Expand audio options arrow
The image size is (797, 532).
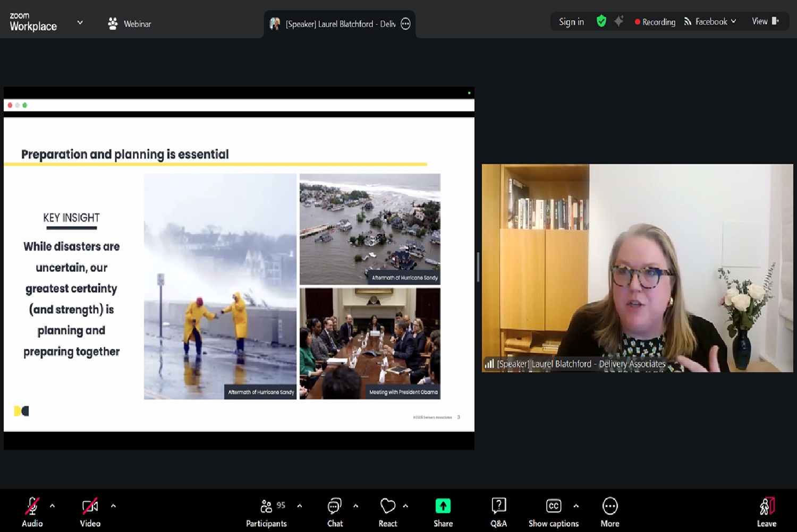pyautogui.click(x=52, y=506)
